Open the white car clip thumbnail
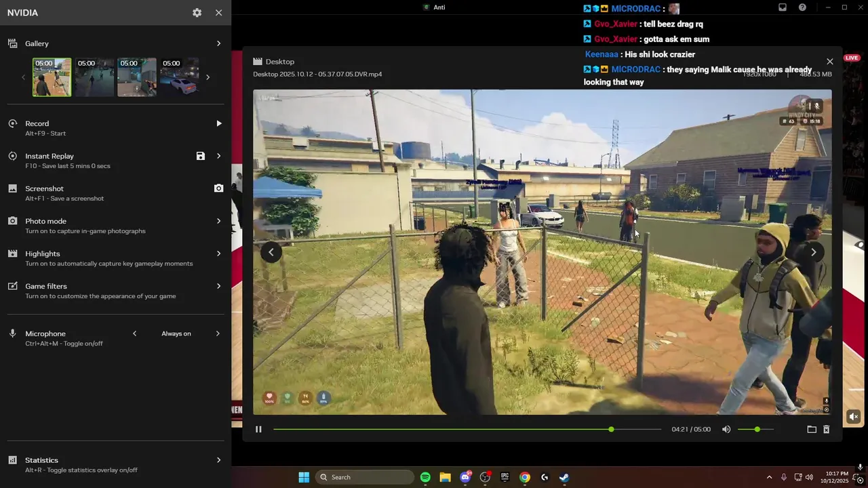The image size is (868, 488). [x=179, y=77]
